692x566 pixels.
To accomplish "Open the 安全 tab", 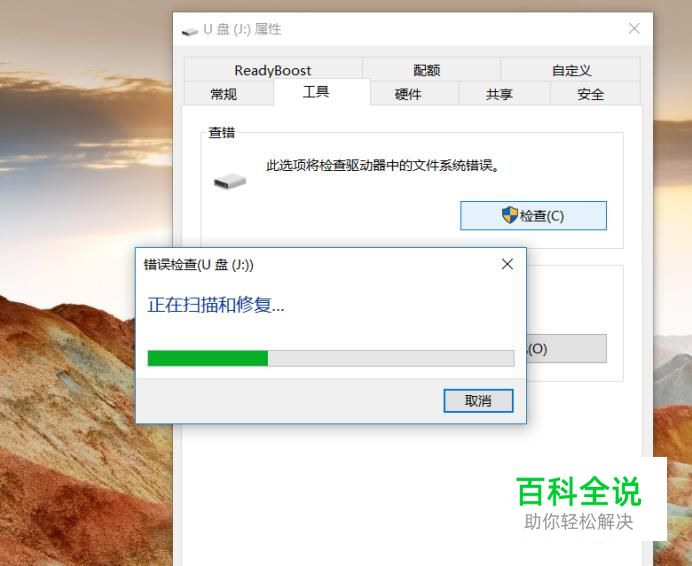I will click(x=590, y=94).
